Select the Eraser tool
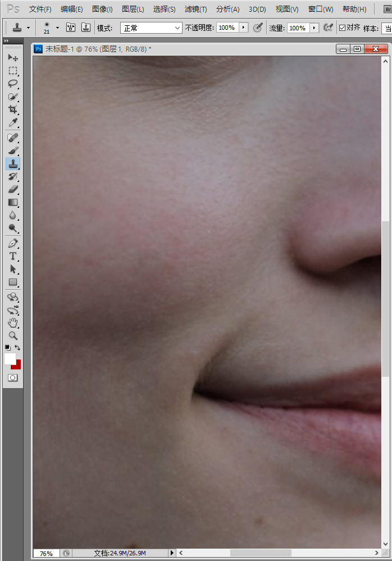The image size is (392, 561). 13,189
